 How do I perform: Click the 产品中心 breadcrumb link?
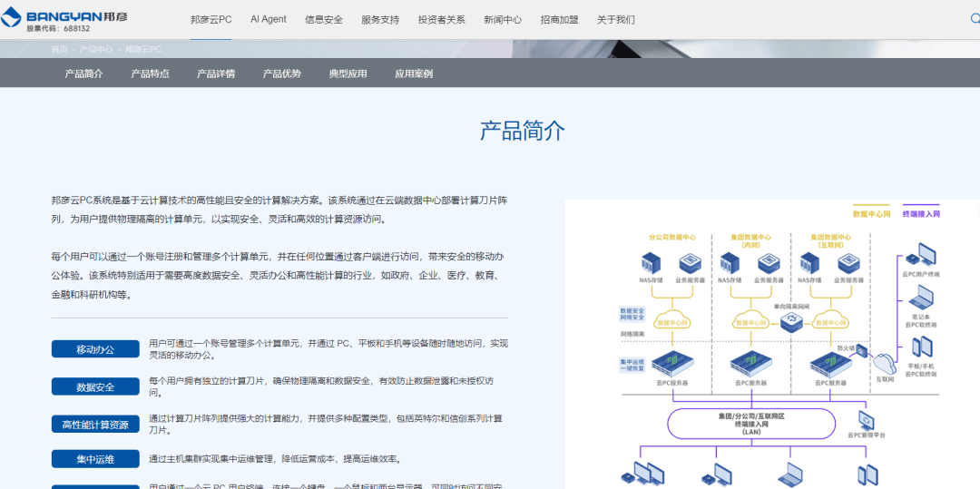(x=96, y=49)
